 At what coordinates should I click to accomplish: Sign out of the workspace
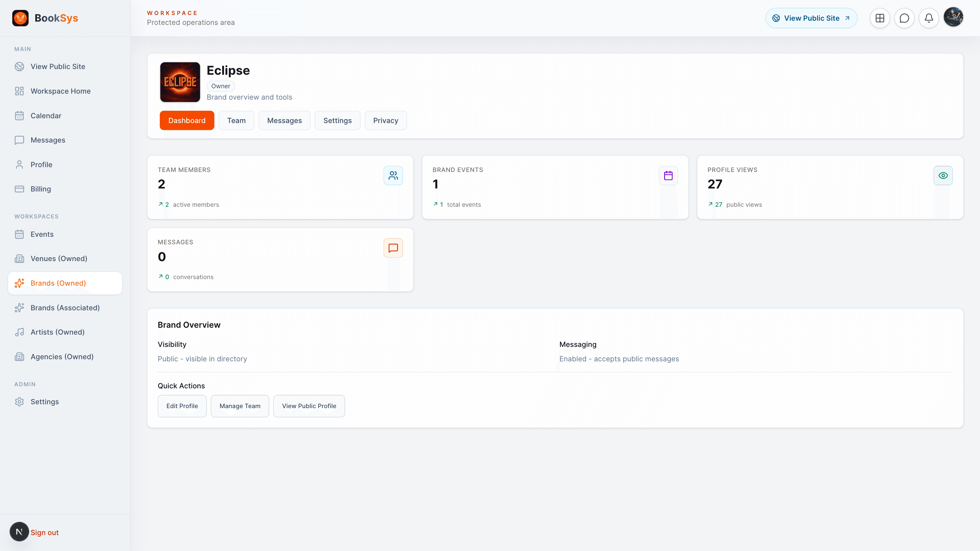coord(44,532)
